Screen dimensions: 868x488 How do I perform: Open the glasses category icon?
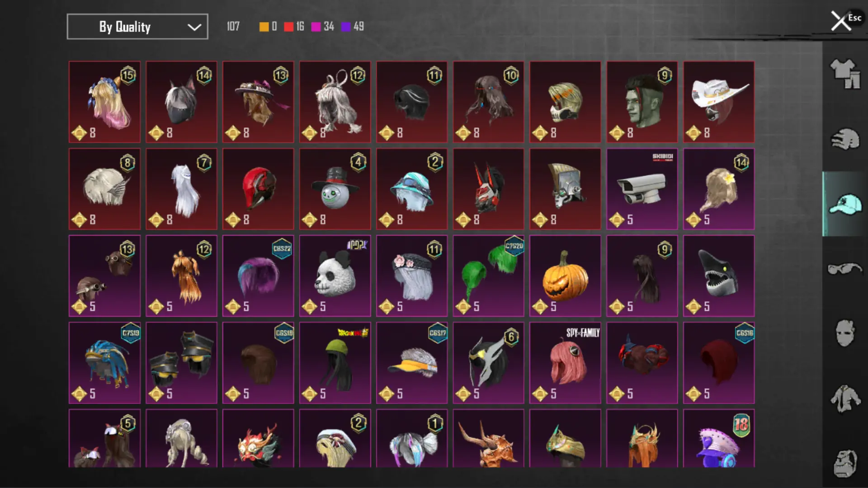pyautogui.click(x=845, y=268)
